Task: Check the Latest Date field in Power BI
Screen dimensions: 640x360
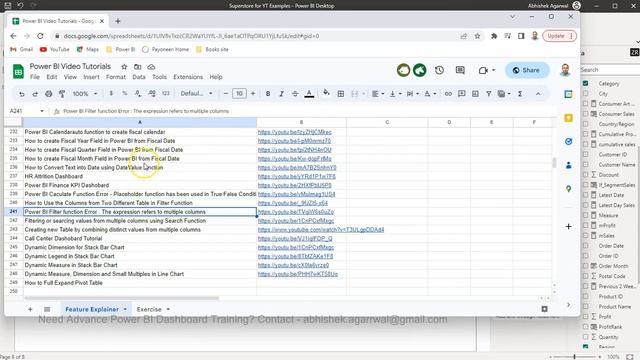Action: click(585, 195)
